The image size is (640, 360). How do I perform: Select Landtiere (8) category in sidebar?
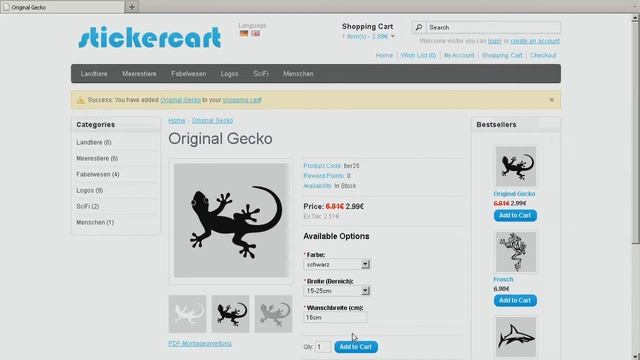click(94, 142)
